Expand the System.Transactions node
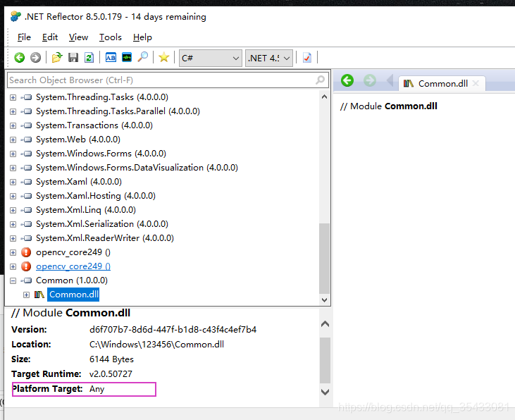Screen dimensions: 515x420 [13, 126]
